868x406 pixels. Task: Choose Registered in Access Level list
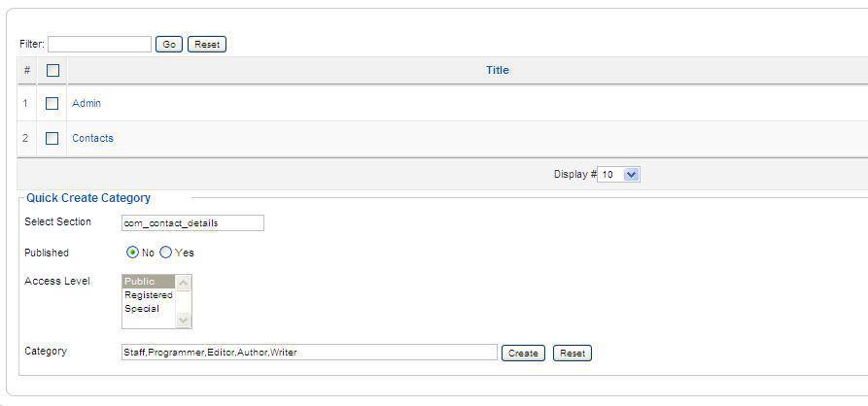pyautogui.click(x=149, y=295)
